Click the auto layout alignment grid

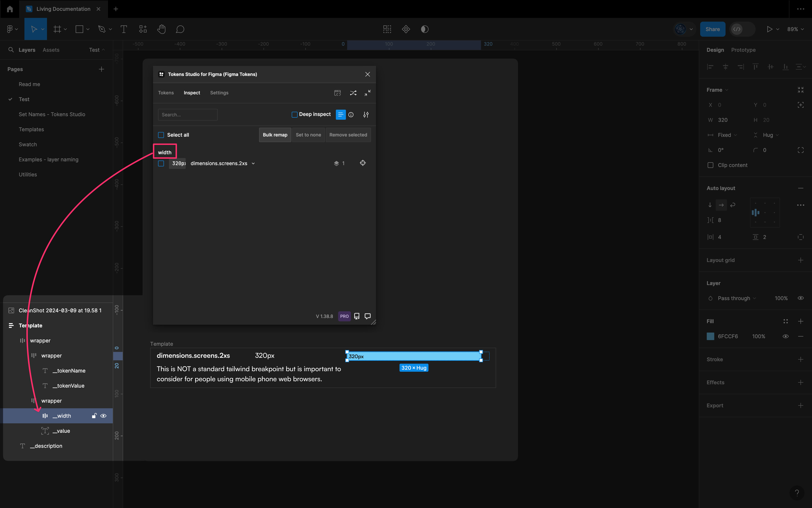(765, 212)
